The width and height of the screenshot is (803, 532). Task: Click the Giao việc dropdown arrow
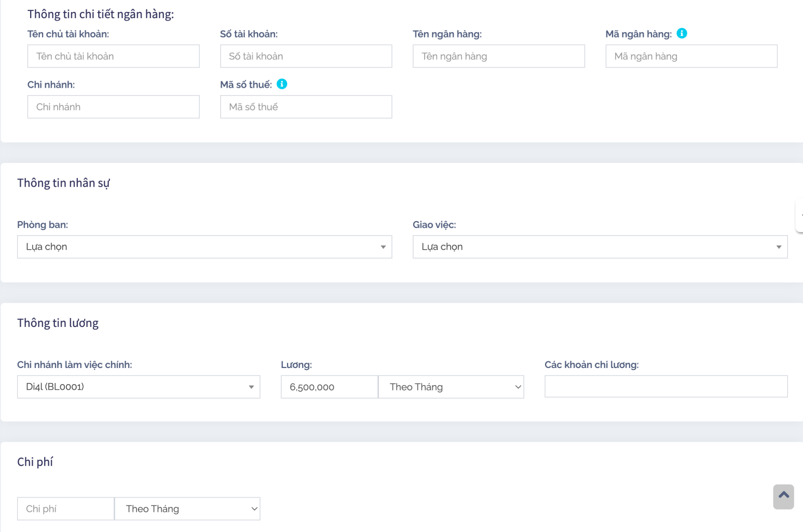click(x=778, y=247)
